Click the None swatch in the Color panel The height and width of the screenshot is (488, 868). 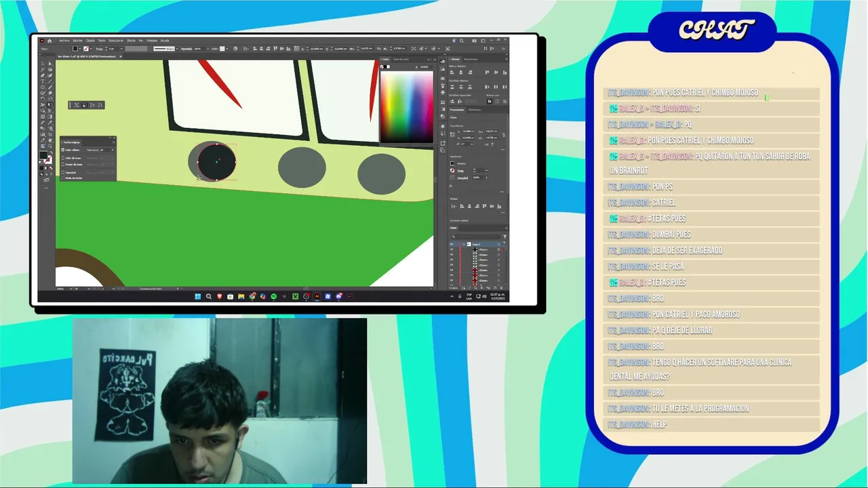pos(382,67)
